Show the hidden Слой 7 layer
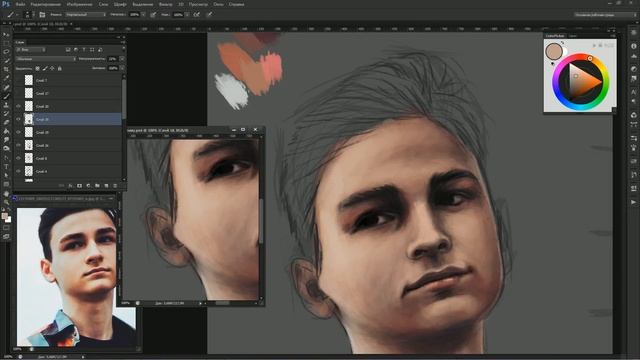 coord(18,80)
